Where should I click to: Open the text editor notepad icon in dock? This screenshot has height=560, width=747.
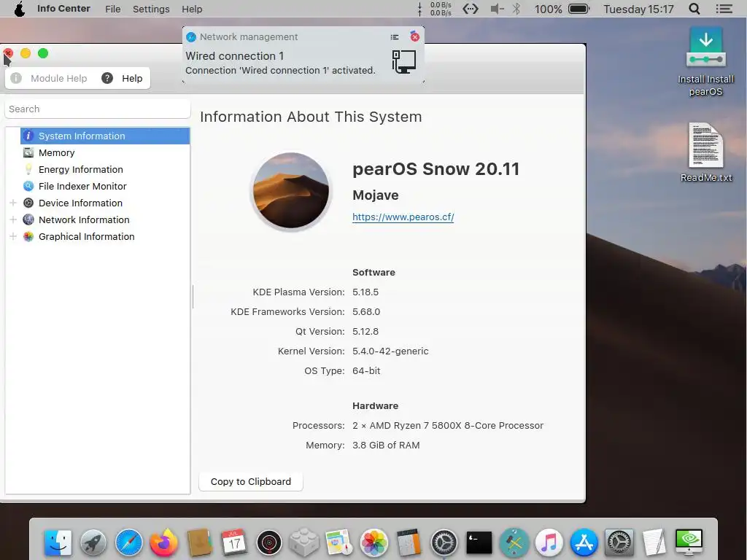654,542
